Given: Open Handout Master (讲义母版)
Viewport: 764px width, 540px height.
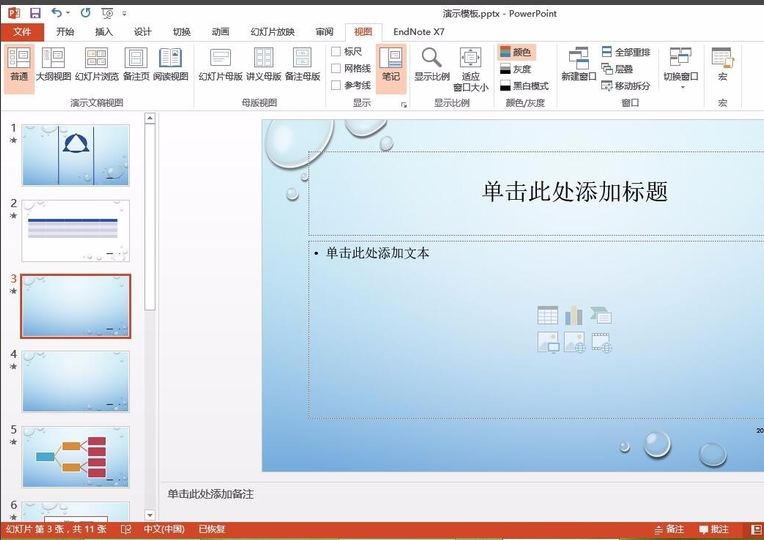Looking at the screenshot, I should click(264, 65).
